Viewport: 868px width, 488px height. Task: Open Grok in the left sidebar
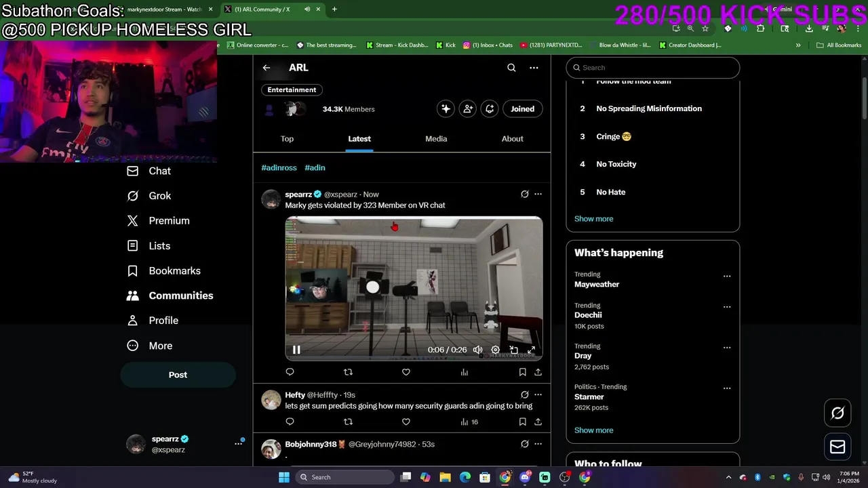(x=149, y=196)
